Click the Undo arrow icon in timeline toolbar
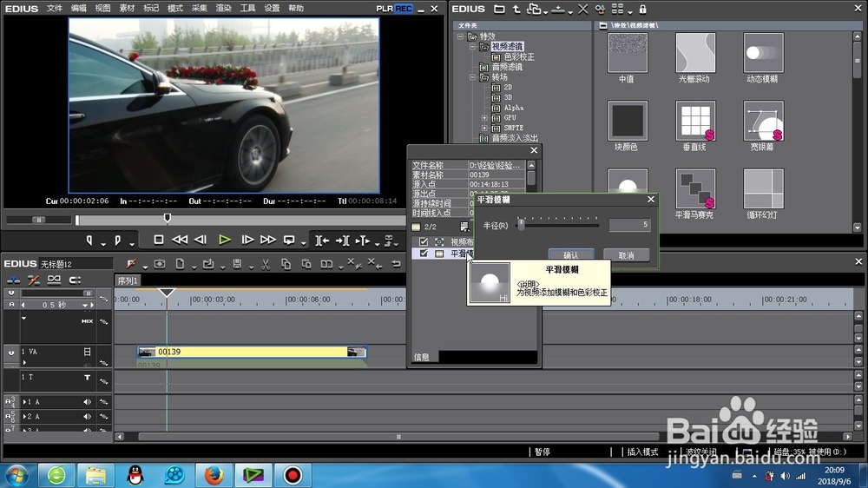This screenshot has height=488, width=868. point(396,264)
